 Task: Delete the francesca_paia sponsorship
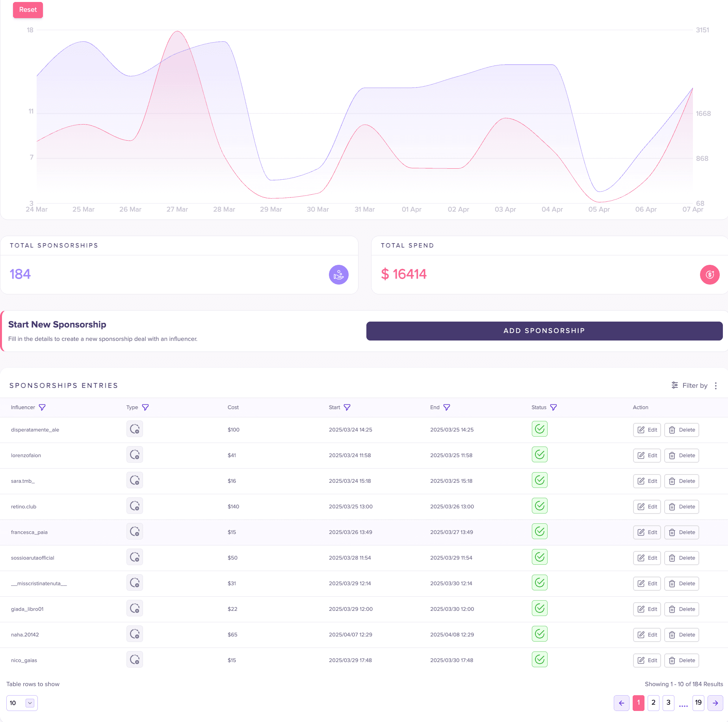682,532
